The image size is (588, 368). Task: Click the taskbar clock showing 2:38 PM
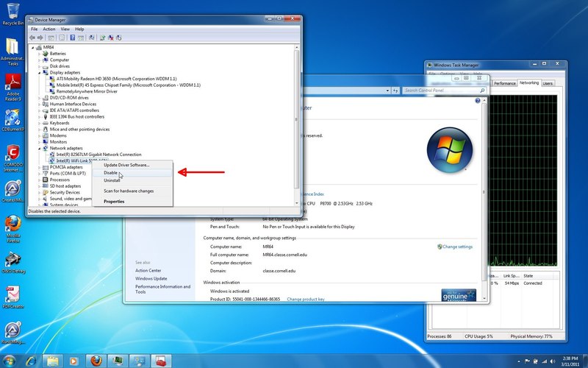click(570, 361)
